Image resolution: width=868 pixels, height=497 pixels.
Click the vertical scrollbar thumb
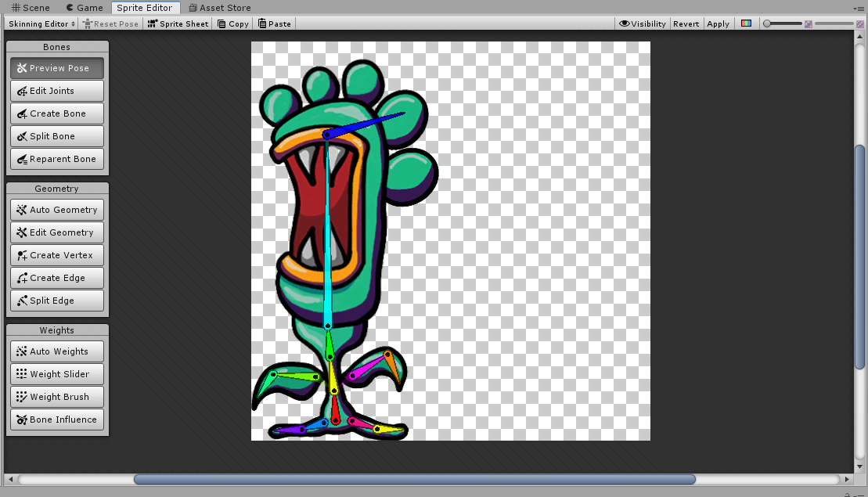coord(859,258)
